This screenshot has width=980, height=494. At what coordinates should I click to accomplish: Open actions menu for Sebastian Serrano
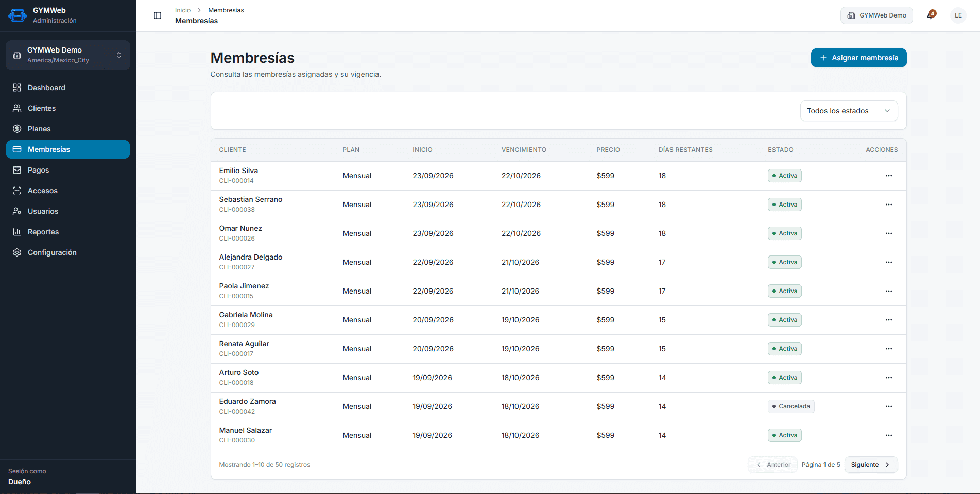tap(888, 205)
